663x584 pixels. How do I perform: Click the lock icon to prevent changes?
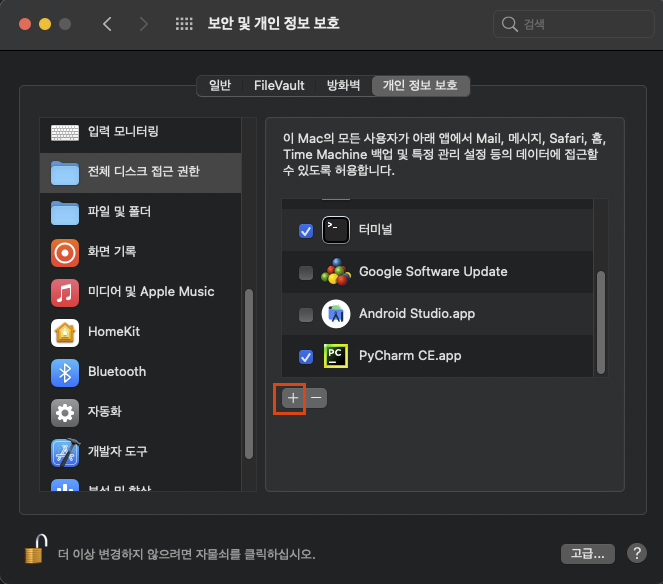tap(36, 548)
